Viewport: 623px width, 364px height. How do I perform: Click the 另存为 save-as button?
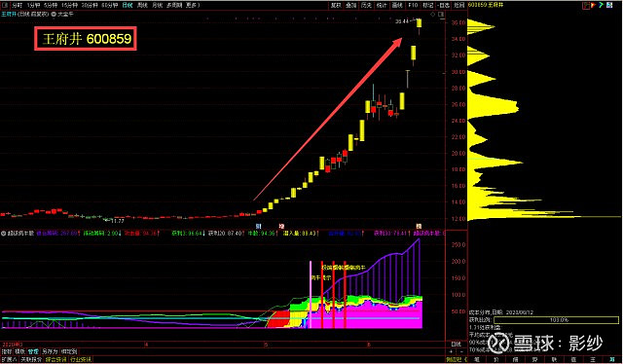click(x=50, y=351)
